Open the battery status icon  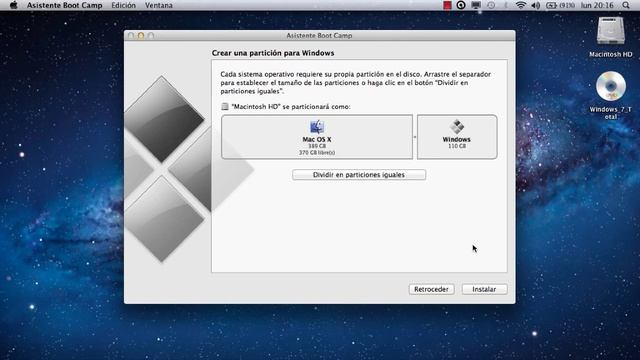(560, 5)
